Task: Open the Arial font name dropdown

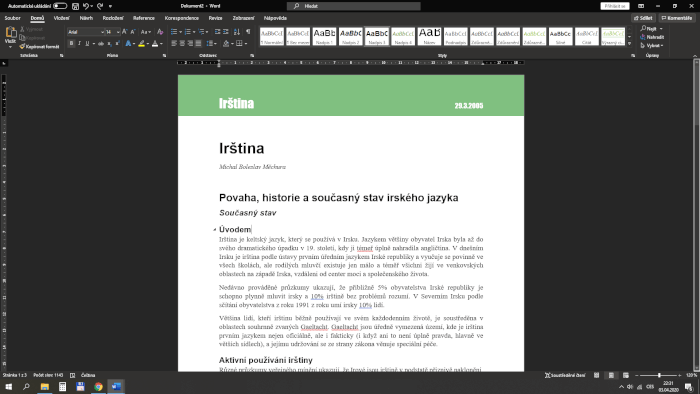Action: coord(102,32)
